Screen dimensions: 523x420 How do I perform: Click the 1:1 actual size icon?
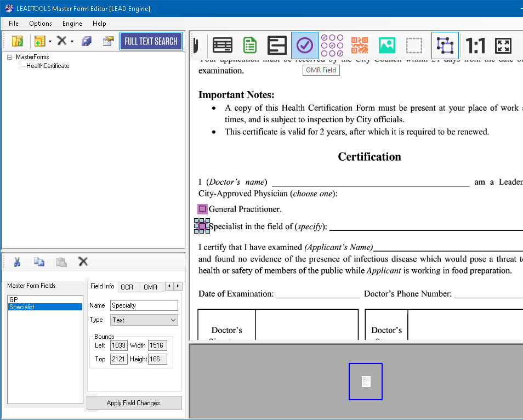[x=475, y=46]
